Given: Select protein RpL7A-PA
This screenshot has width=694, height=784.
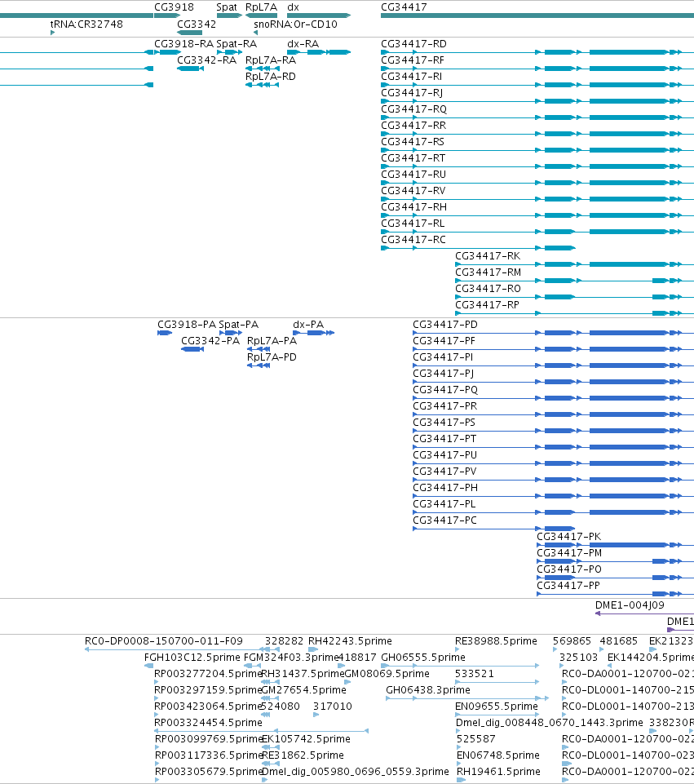Looking at the screenshot, I should click(x=272, y=341).
